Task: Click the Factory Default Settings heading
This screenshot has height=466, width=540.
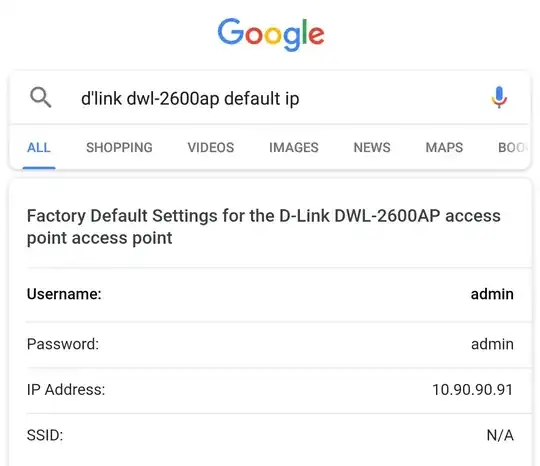Action: [263, 227]
